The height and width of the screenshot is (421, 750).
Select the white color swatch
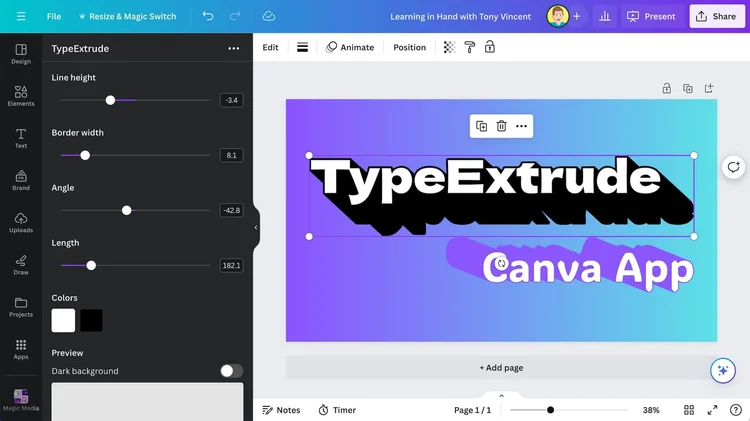pos(63,320)
